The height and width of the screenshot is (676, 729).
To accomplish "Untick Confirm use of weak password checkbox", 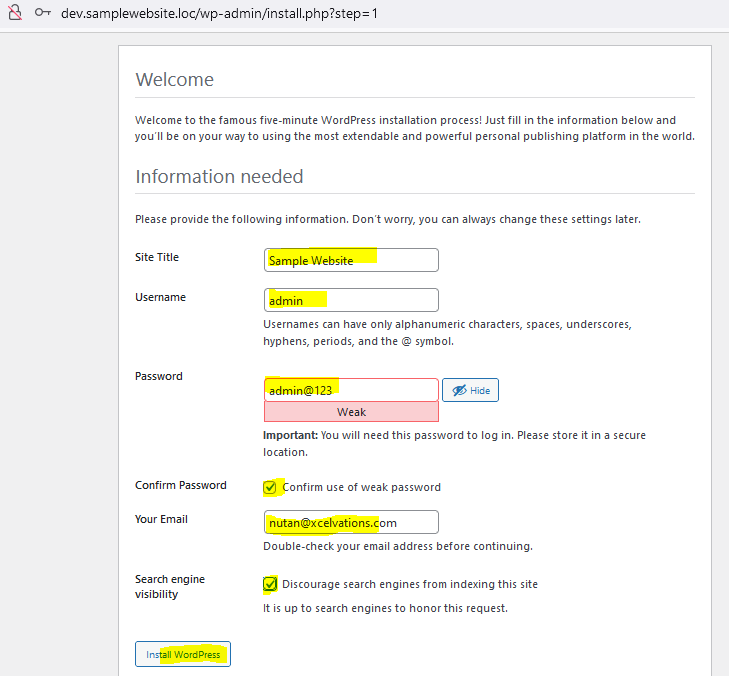I will pyautogui.click(x=270, y=487).
